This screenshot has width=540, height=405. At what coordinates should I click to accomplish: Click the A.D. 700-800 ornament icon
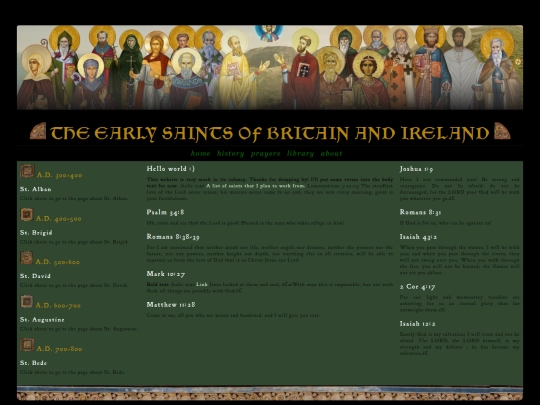pyautogui.click(x=27, y=345)
